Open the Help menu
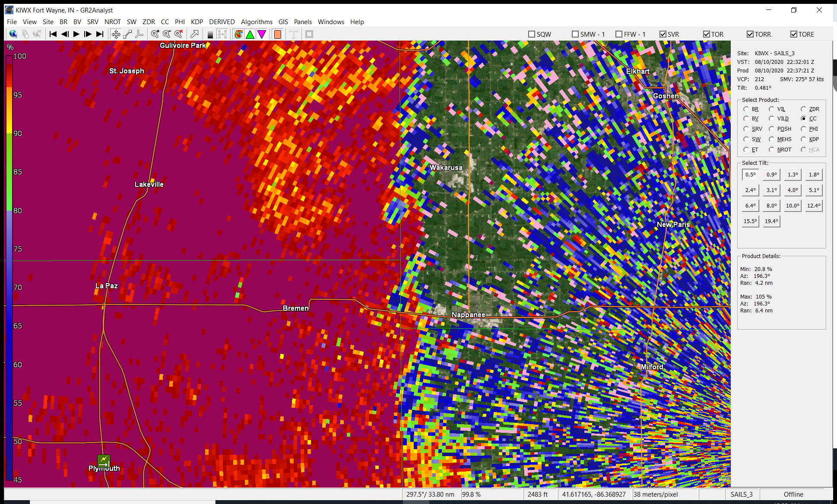Screen dimensions: 837x504 [x=357, y=22]
